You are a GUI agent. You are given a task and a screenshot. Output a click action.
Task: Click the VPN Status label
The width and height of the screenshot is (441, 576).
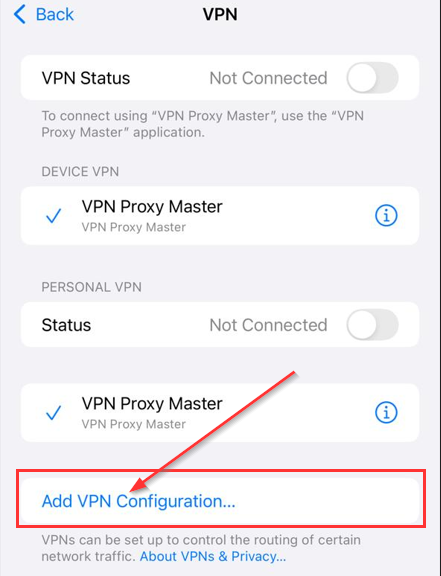(x=86, y=78)
